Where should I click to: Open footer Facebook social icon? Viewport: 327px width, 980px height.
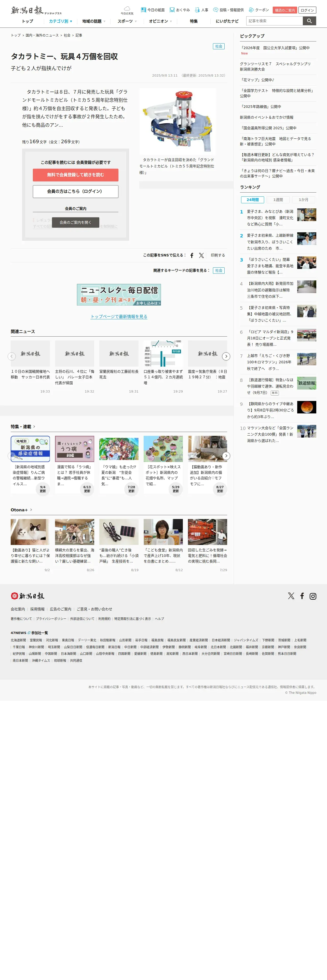click(x=302, y=596)
